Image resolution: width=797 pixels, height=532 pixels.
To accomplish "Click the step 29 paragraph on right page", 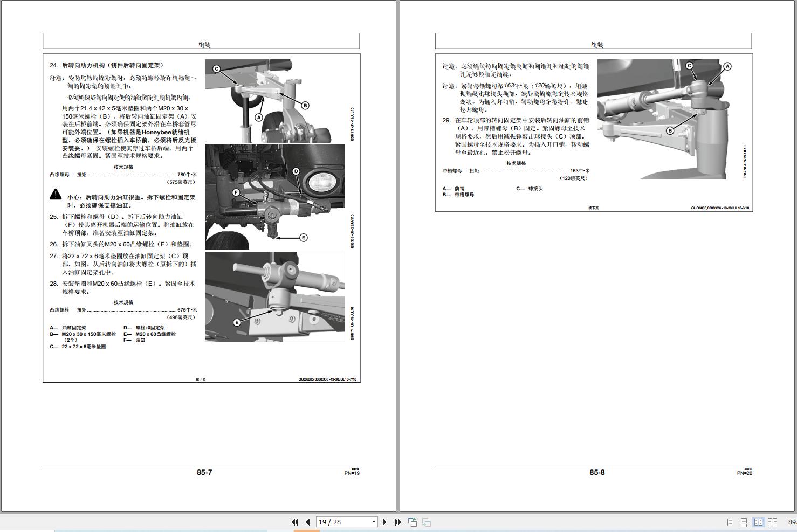I will tap(516, 136).
